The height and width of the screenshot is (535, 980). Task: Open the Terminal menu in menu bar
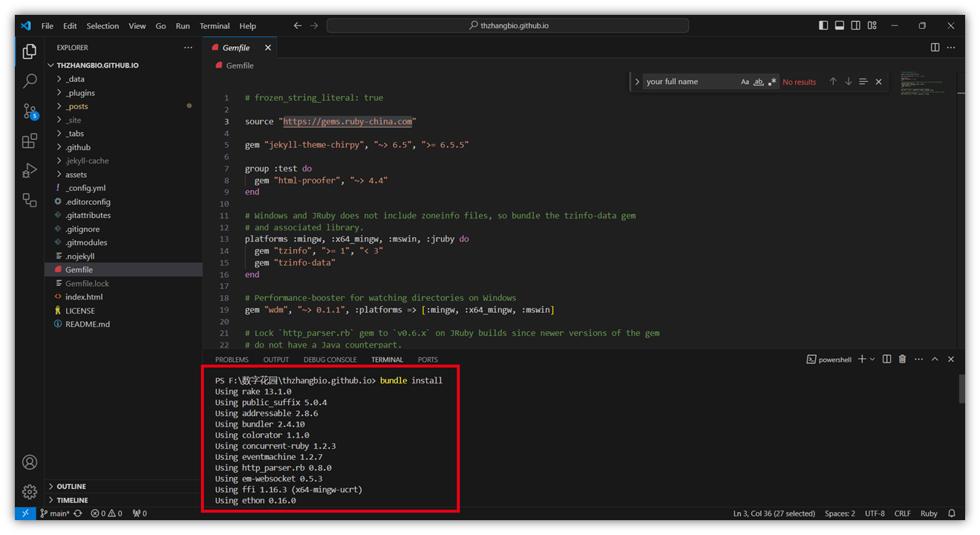215,26
